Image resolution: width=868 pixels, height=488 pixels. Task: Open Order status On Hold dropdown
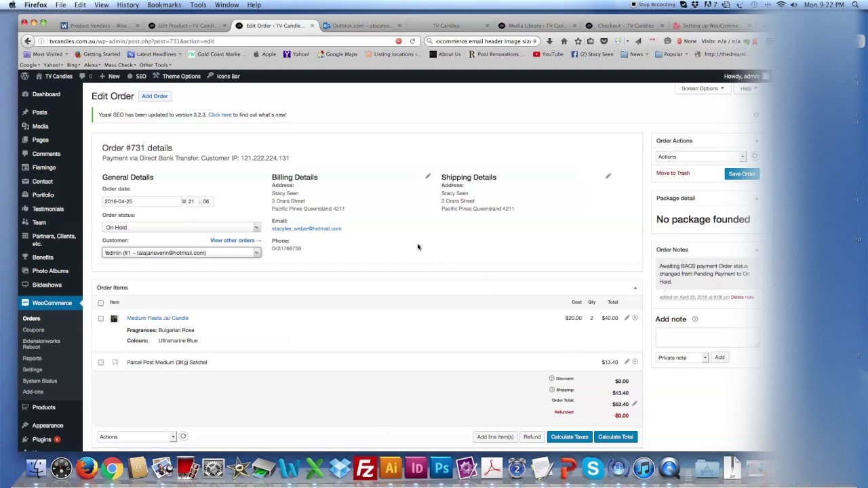(181, 227)
